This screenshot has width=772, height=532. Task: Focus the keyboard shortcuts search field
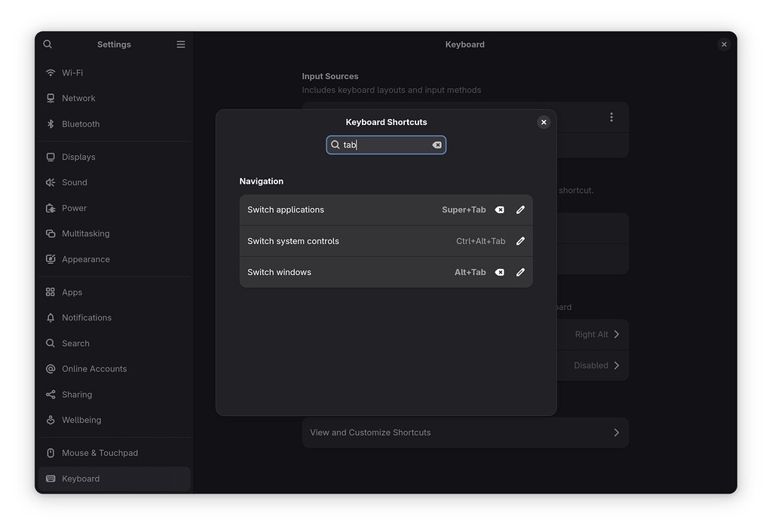386,145
